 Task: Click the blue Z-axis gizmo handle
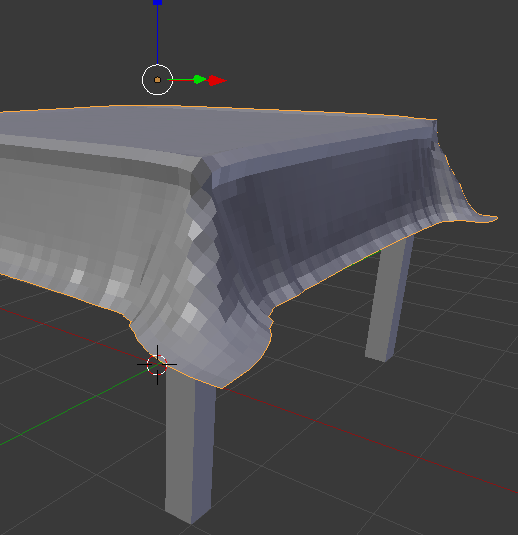pyautogui.click(x=157, y=2)
